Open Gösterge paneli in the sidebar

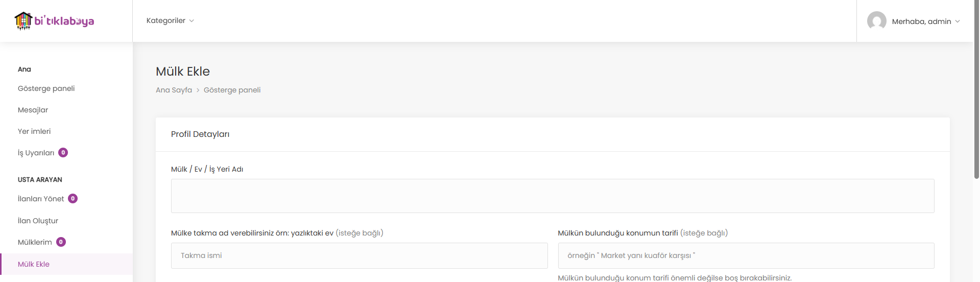(46, 88)
